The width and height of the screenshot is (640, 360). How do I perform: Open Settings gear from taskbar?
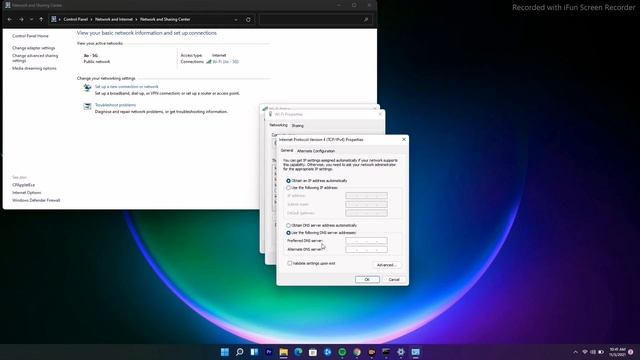(x=401, y=352)
